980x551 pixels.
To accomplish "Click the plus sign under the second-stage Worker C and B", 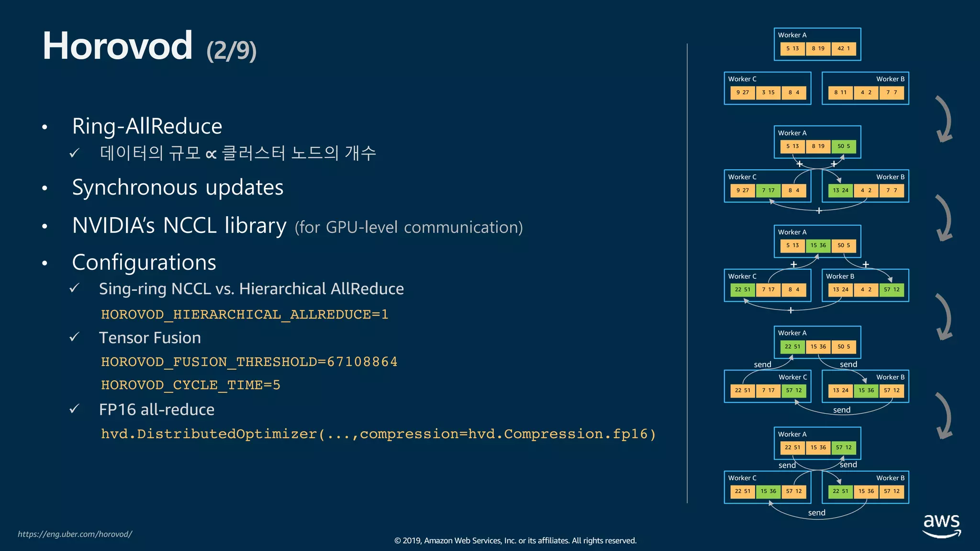I will [819, 210].
